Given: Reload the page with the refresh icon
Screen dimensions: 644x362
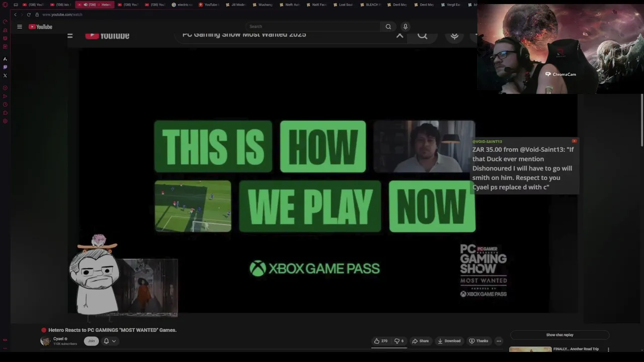Looking at the screenshot, I should pyautogui.click(x=29, y=15).
